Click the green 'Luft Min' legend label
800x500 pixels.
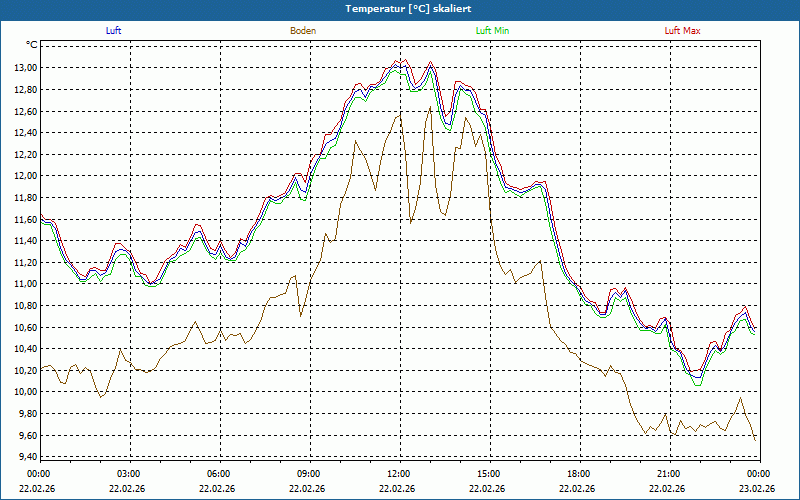493,31
